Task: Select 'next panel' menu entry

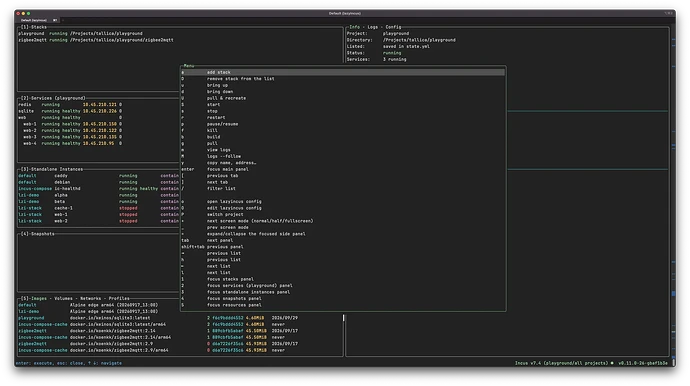Action: [x=343, y=240]
